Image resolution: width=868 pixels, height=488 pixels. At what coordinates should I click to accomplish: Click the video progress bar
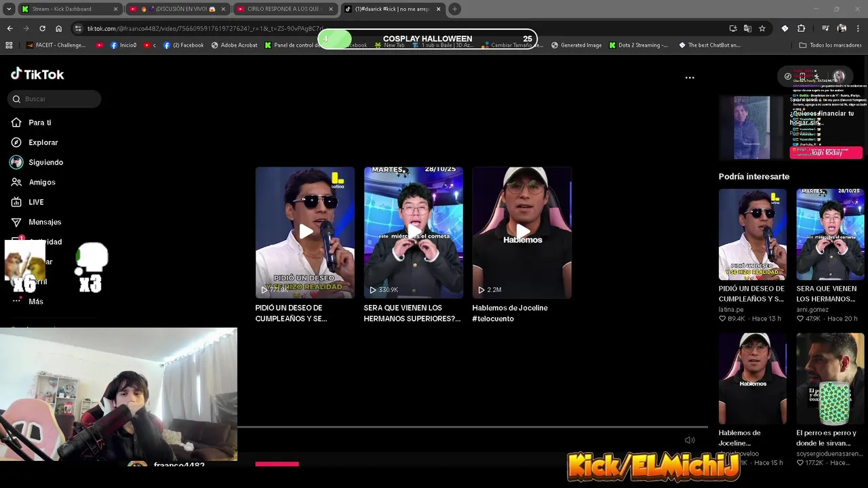pyautogui.click(x=472, y=427)
